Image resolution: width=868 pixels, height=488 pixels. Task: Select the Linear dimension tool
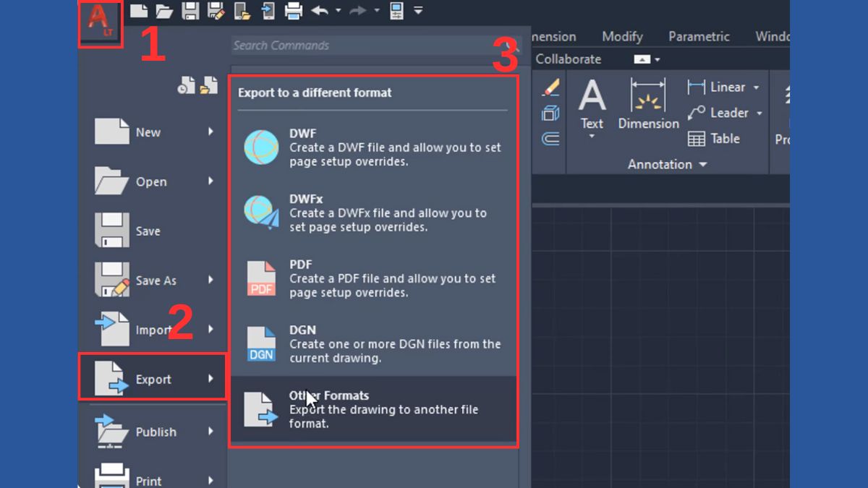pyautogui.click(x=717, y=87)
